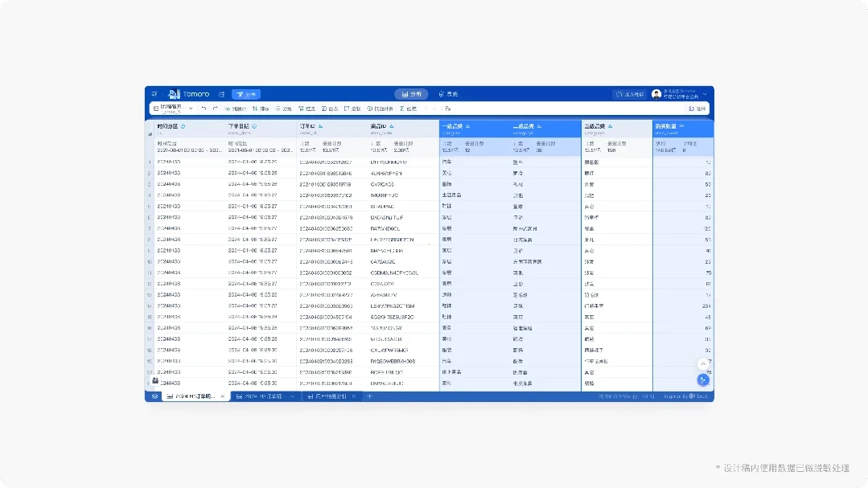The width and height of the screenshot is (868, 488).
Task: Click the quick calculation tool in toolbar
Action: (x=381, y=109)
